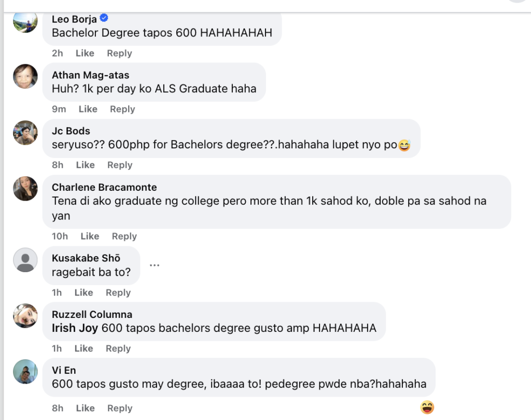Screen dimensions: 531x420
Task: Open Ruzzell Columna's avatar
Action: tap(25, 316)
